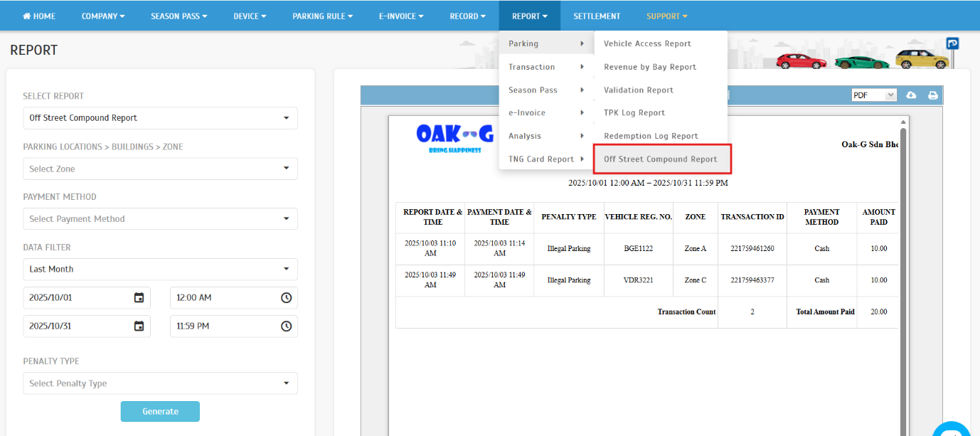Open the SETTLEMENT page
The height and width of the screenshot is (436, 980).
[x=597, y=16]
